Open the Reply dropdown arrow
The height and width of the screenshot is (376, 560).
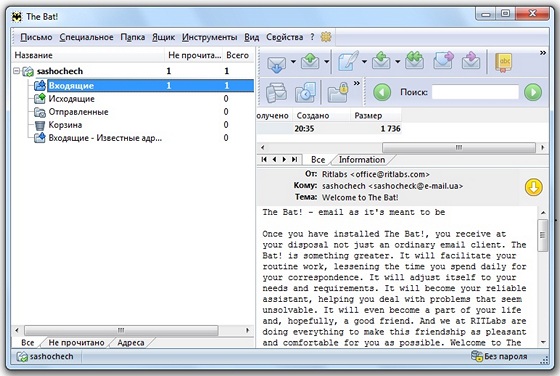click(x=398, y=62)
